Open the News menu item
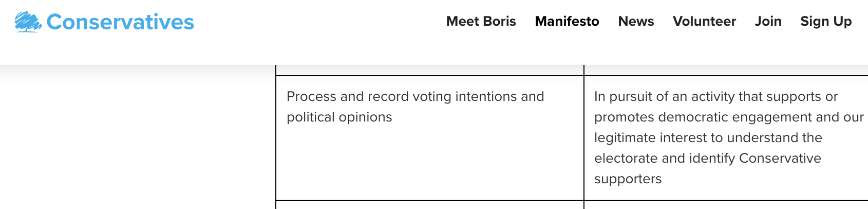868x209 pixels. coord(636,21)
